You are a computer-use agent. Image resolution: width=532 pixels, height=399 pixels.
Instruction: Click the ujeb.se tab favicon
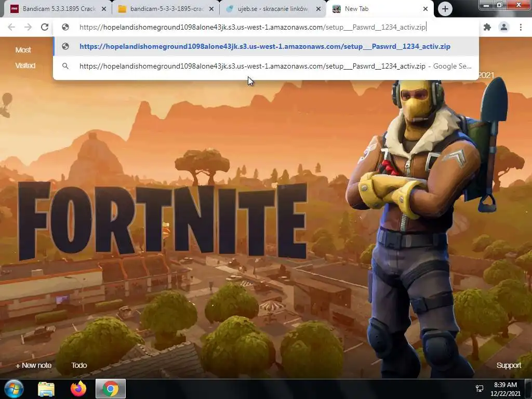point(230,9)
